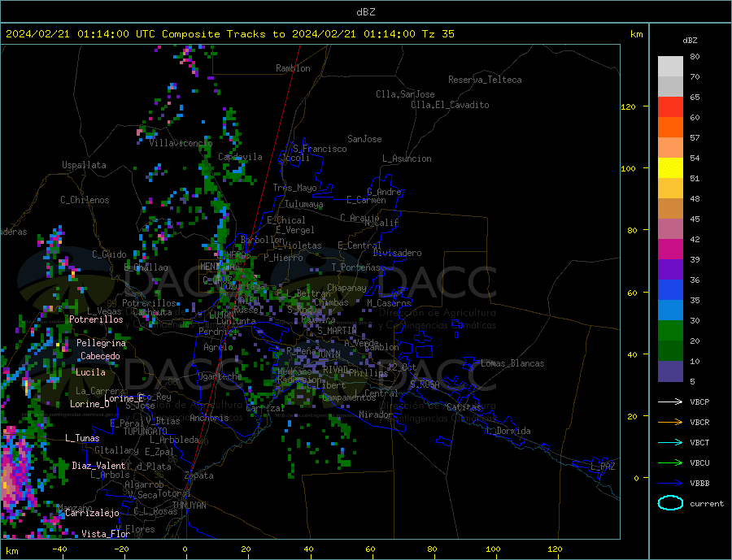This screenshot has height=560, width=732.
Task: Click the blue VBBB arrow in the legend
Action: [670, 483]
